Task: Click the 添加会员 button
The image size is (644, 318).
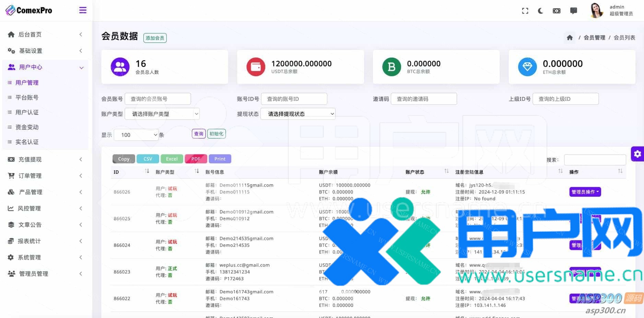Action: coord(155,38)
